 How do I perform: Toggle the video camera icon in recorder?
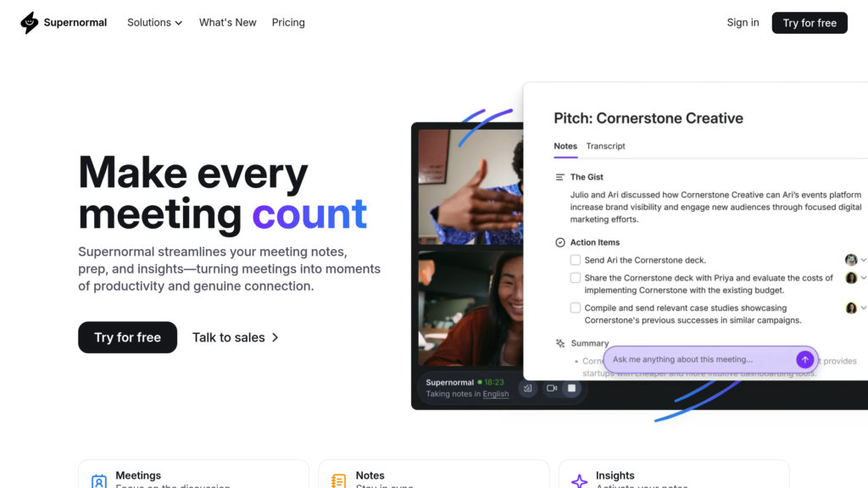point(551,388)
